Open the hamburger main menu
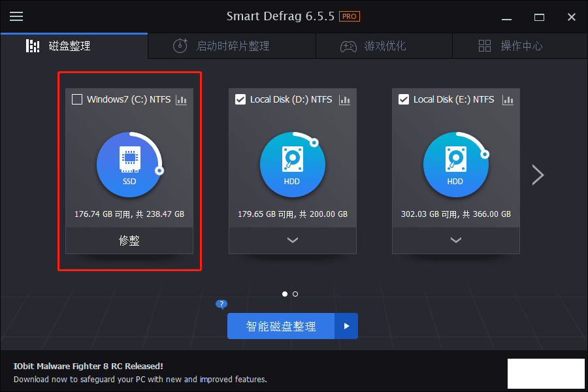588x392 pixels. 16,16
